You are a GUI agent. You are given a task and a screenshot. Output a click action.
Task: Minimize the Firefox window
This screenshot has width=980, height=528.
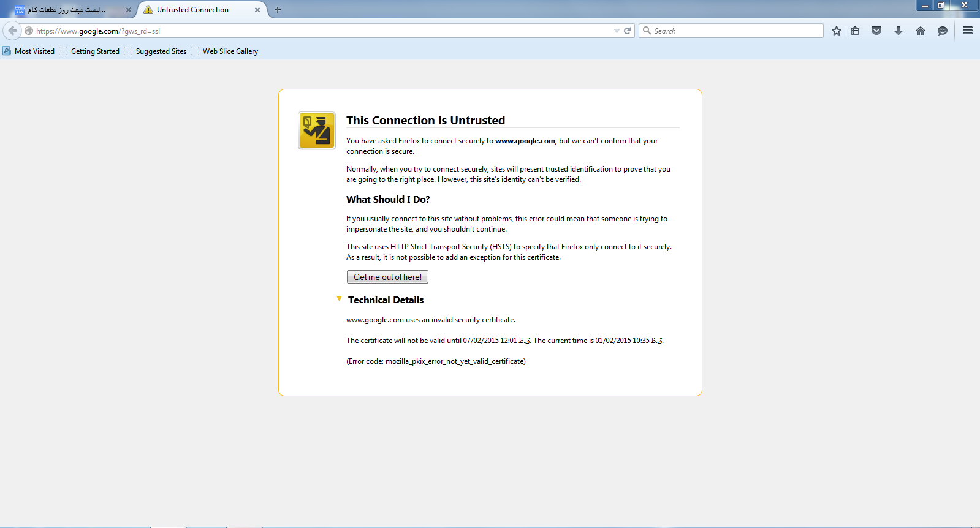click(925, 6)
